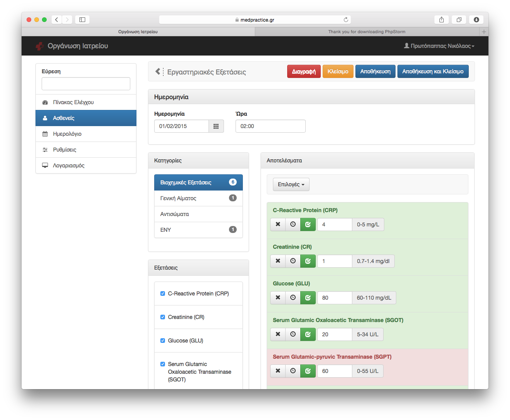Click the X icon in the C-Reactive Protein row
The width and height of the screenshot is (510, 420).
[278, 224]
